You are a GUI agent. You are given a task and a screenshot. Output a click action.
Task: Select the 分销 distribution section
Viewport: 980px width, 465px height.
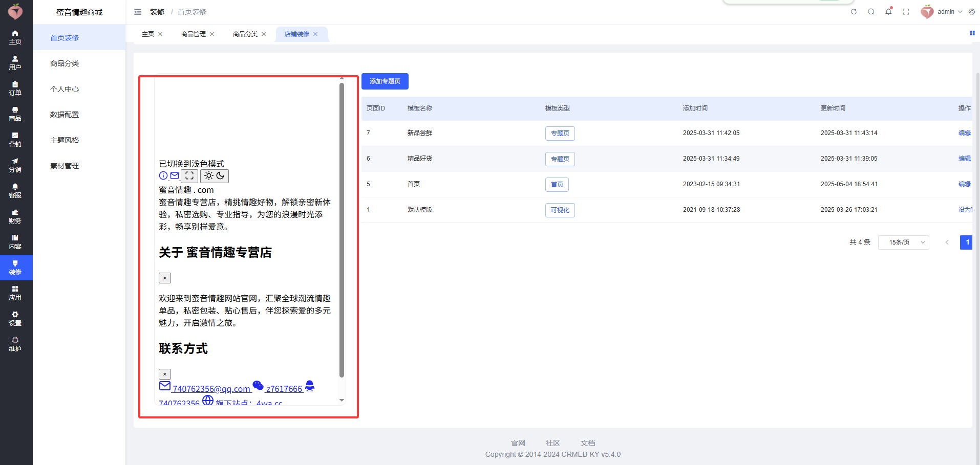tap(15, 165)
